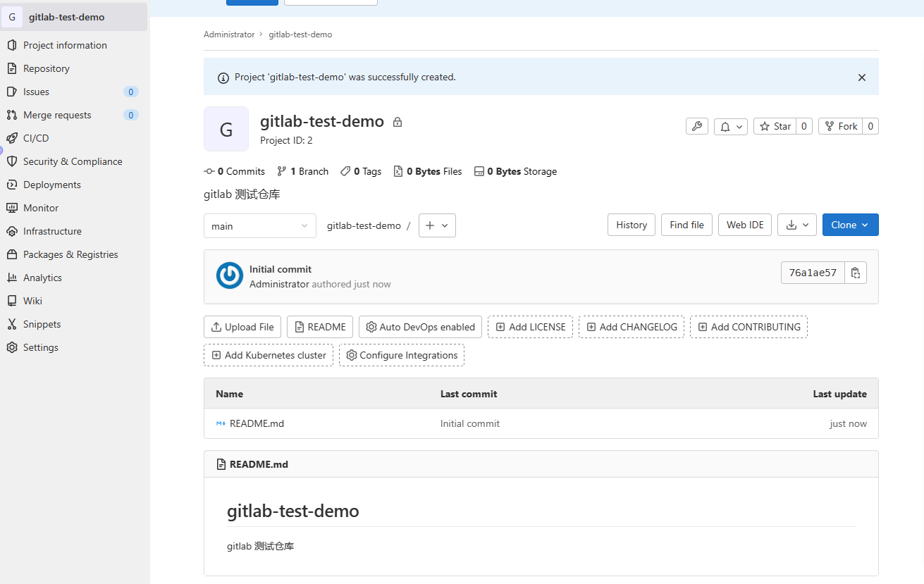
Task: Click the Infrastructure cloud gear icon
Action: coord(11,231)
